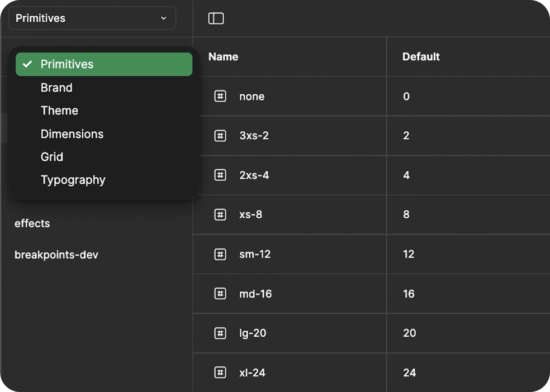Image resolution: width=550 pixels, height=392 pixels.
Task: Click the variable type icon next to 2xs-4
Action: click(x=221, y=175)
